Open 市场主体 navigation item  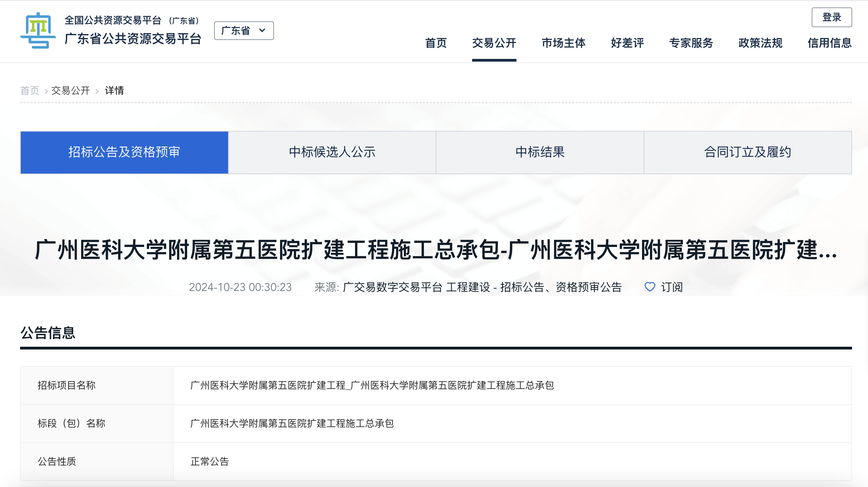pyautogui.click(x=563, y=43)
